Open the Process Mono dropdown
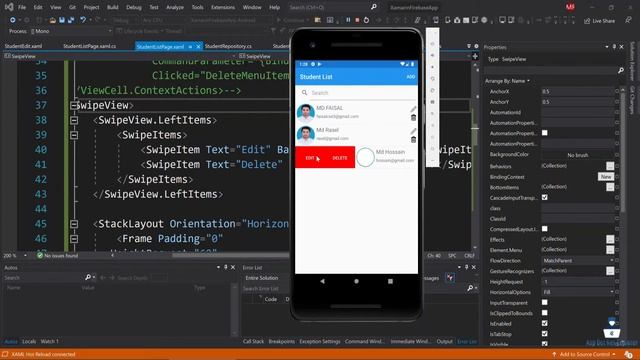The image size is (640, 360). [x=71, y=31]
